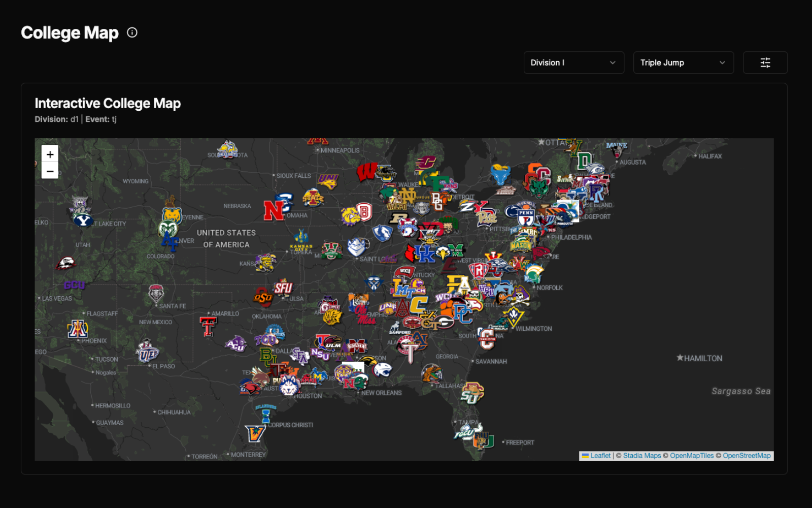The width and height of the screenshot is (812, 508).
Task: Select the UNC Wilmington seahawk marker
Action: (513, 316)
